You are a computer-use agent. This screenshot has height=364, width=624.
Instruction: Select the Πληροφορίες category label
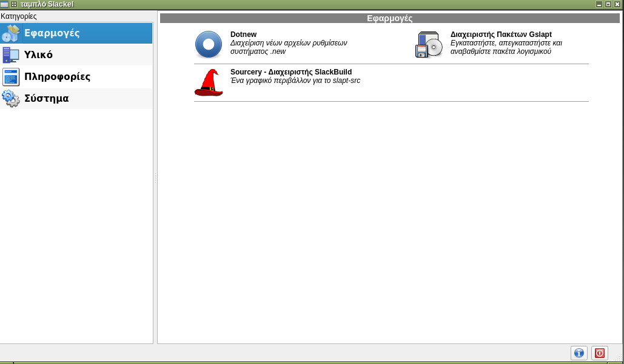tap(57, 76)
